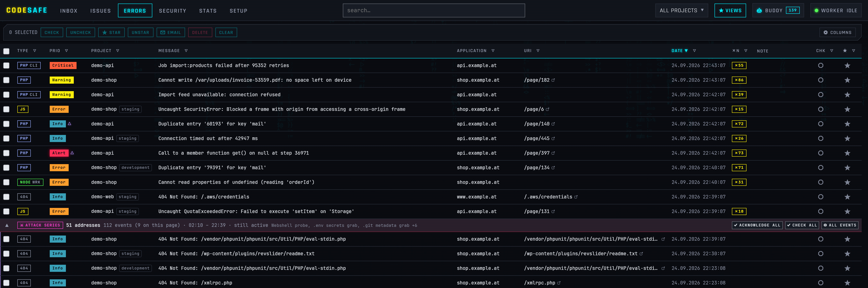Click the ×55 occurrence count badge
The width and height of the screenshot is (868, 288).
(739, 65)
